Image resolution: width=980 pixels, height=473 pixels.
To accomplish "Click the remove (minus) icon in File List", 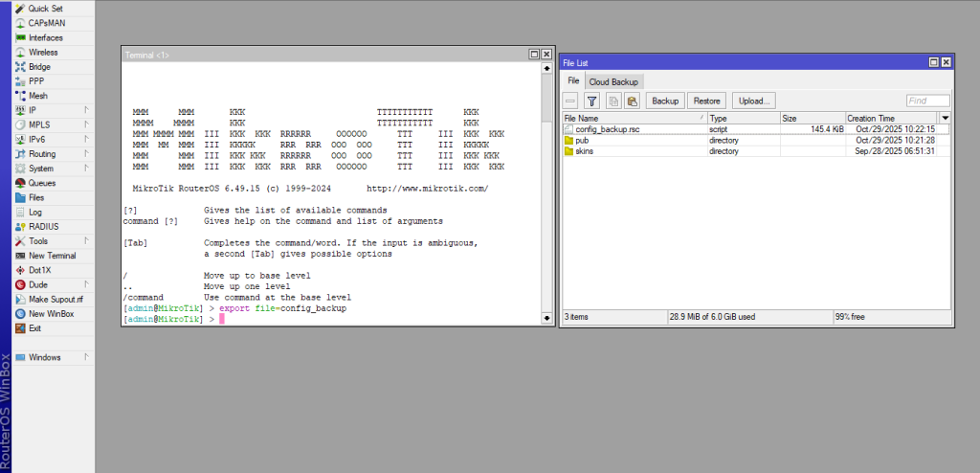I will [570, 101].
